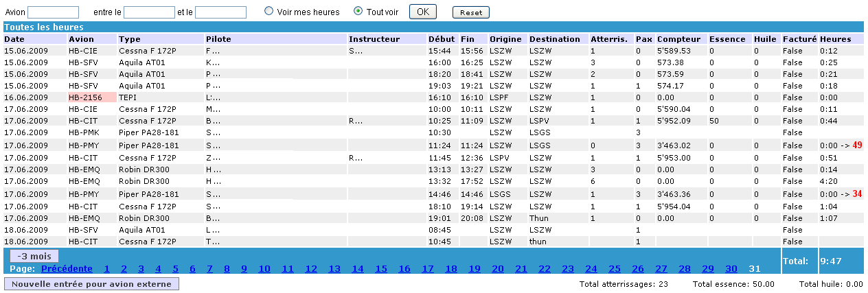Open page 30 link
Viewport: 868px width, 293px height.
click(x=731, y=268)
